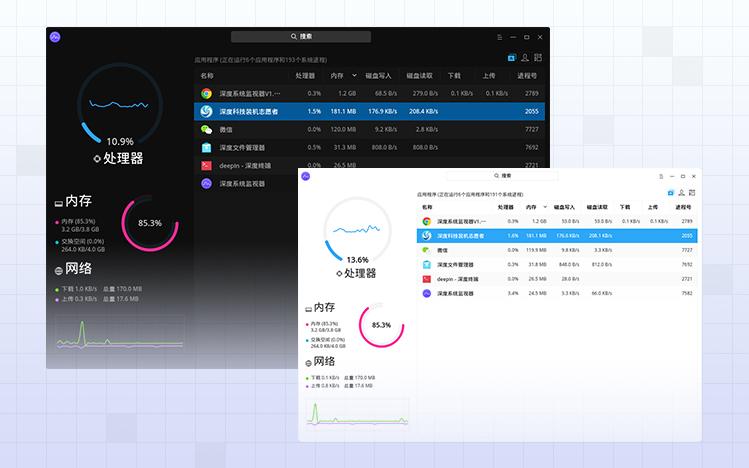Click 下载 1.0 KB/s label in dark window

coord(79,289)
